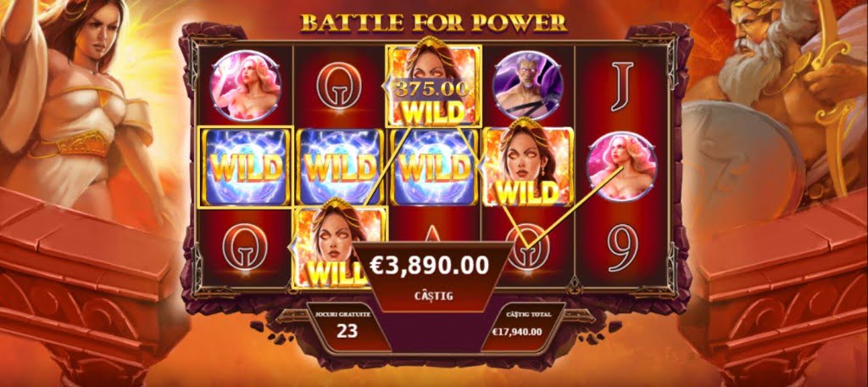Click the pink goddess symbol on reel five
The height and width of the screenshot is (387, 868).
tap(621, 166)
